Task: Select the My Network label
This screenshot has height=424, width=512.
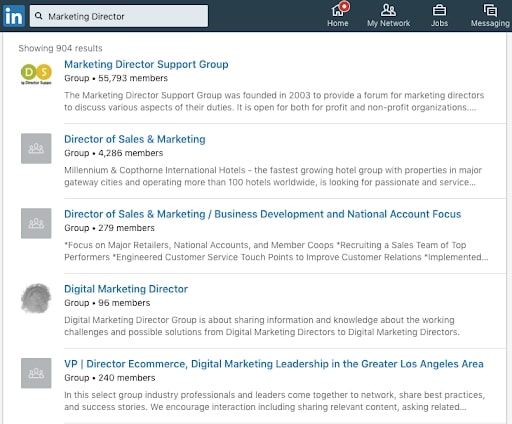Action: click(388, 23)
